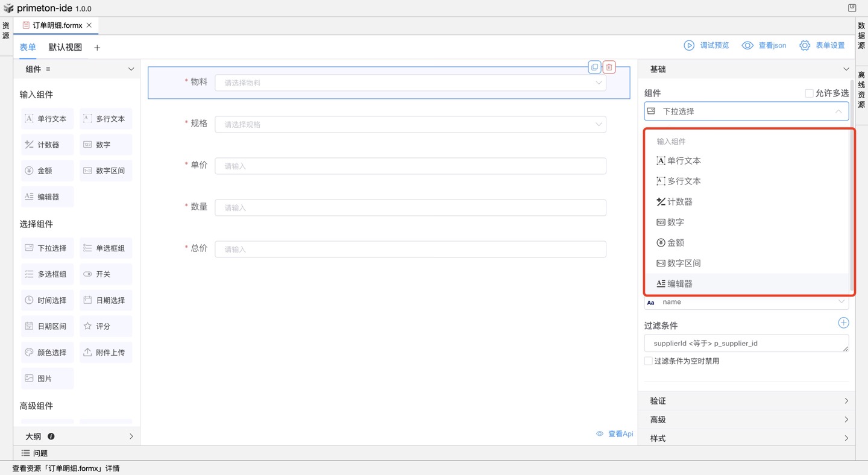
Task: Enable the 允许多选 checkbox
Action: point(809,93)
